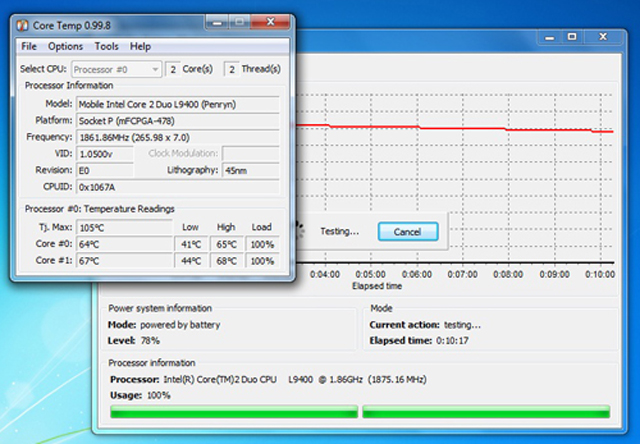Click Core #0 High value 65°C
This screenshot has height=444, width=640.
point(227,244)
